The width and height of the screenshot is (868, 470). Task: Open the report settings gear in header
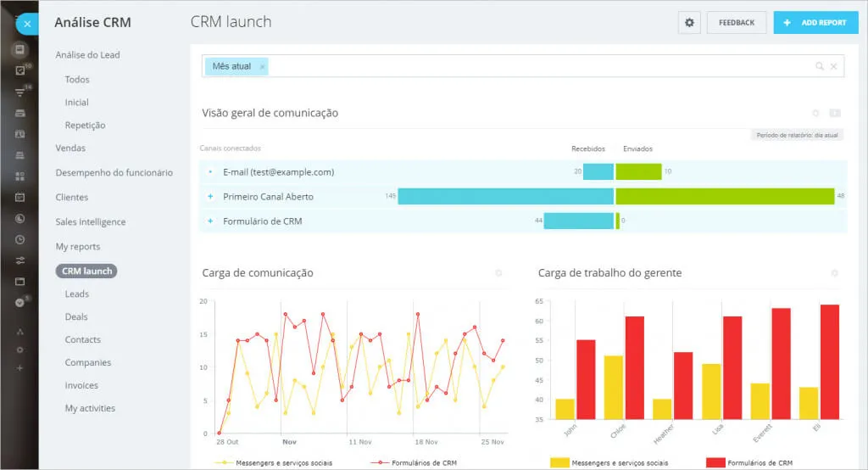coord(689,23)
